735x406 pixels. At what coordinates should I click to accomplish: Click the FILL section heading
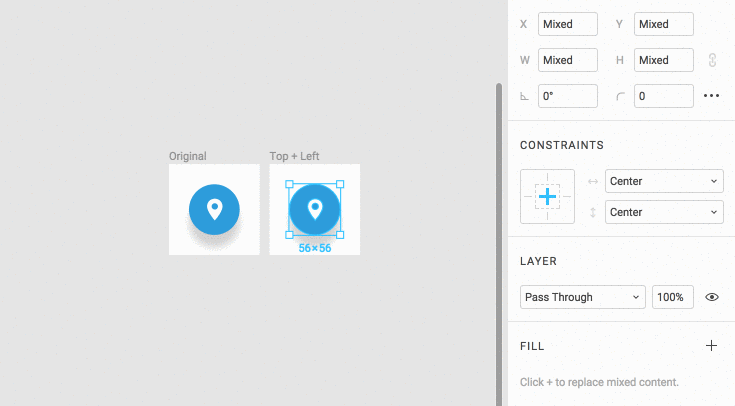(x=532, y=346)
